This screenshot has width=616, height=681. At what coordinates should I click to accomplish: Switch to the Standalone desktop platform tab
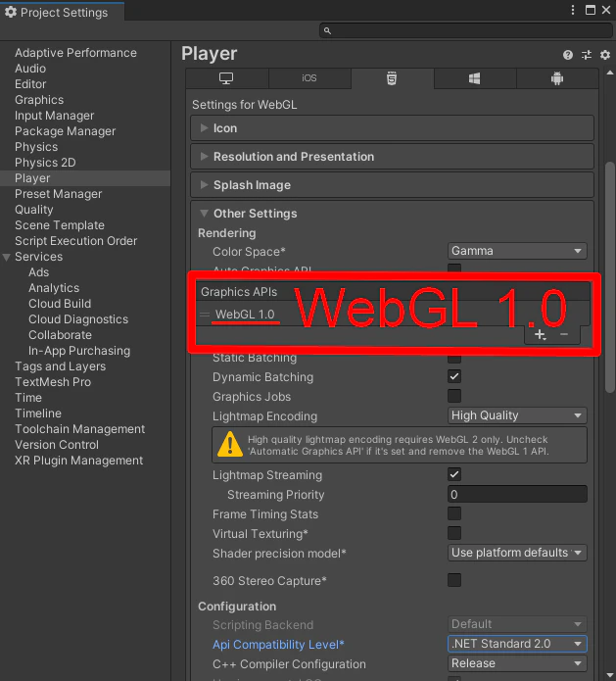(x=226, y=78)
